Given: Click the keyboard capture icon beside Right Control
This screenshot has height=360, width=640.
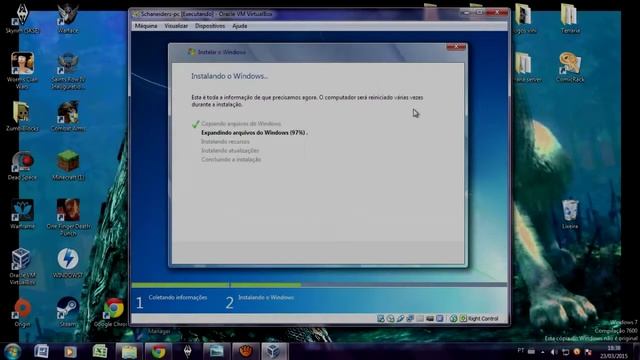Looking at the screenshot, I should (463, 318).
